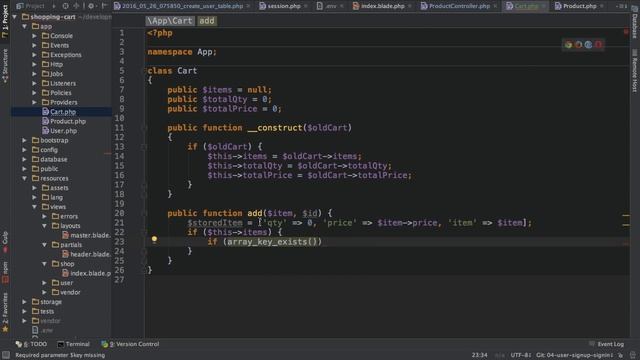Screen dimensions: 640x360
Task: Click the lock read-only icon in status bar
Action: coord(620,355)
